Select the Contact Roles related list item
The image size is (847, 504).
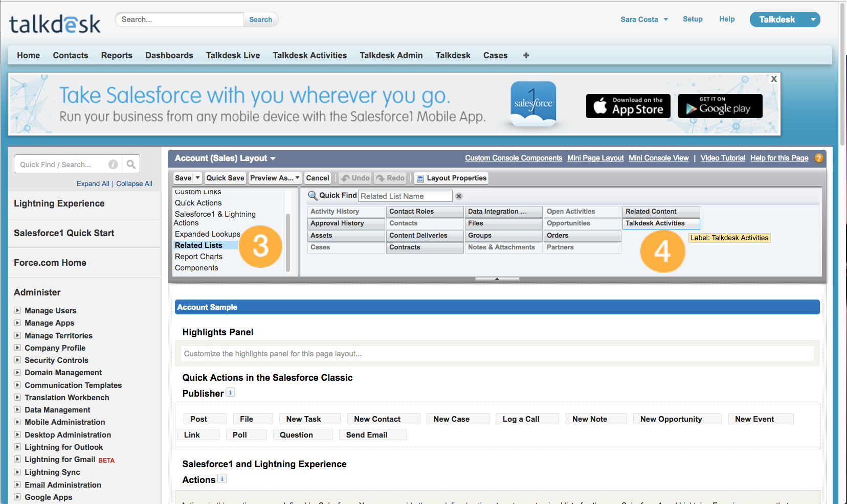(x=425, y=212)
